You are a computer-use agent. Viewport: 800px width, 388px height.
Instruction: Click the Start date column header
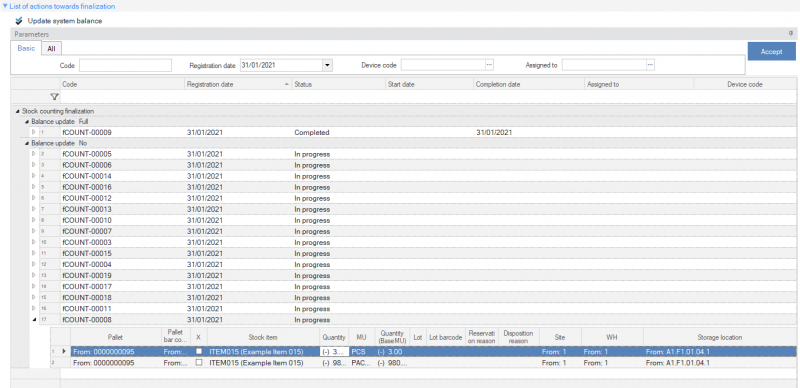429,84
